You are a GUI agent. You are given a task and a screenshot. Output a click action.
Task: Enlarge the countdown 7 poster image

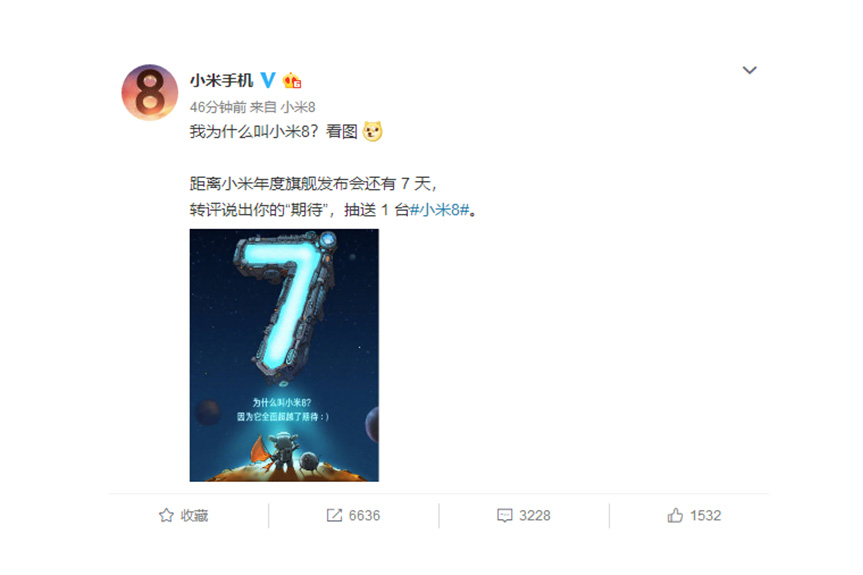point(284,355)
